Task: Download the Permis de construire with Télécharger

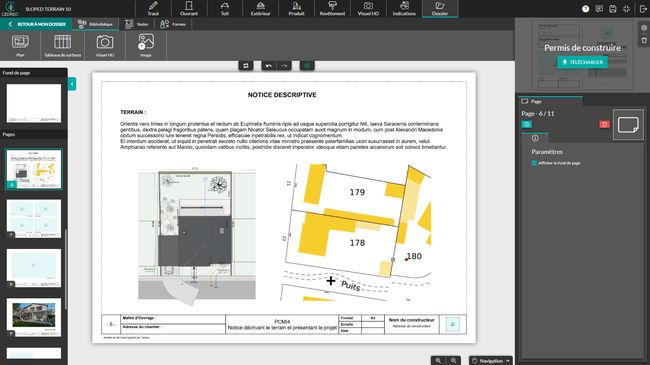Action: [x=582, y=62]
